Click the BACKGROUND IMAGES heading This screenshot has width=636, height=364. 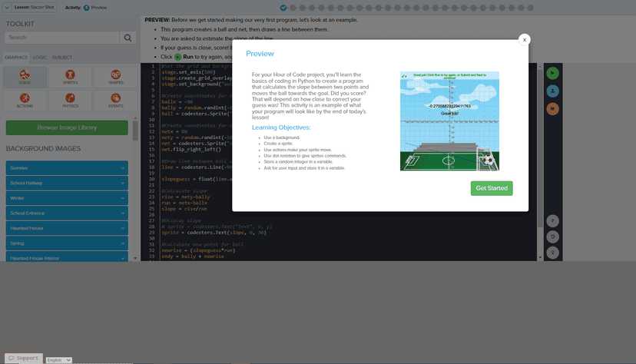44,149
